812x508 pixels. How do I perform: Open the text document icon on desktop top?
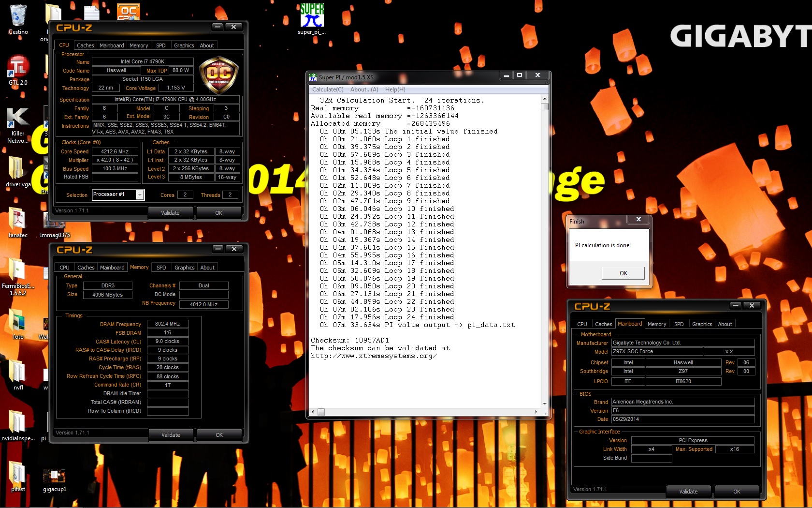[91, 13]
